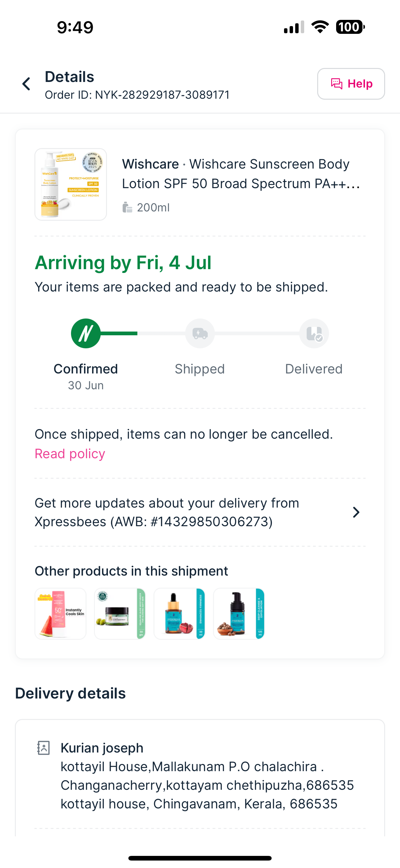Tap the Kurian joseph delivery address
This screenshot has width=400, height=868.
coord(207,776)
